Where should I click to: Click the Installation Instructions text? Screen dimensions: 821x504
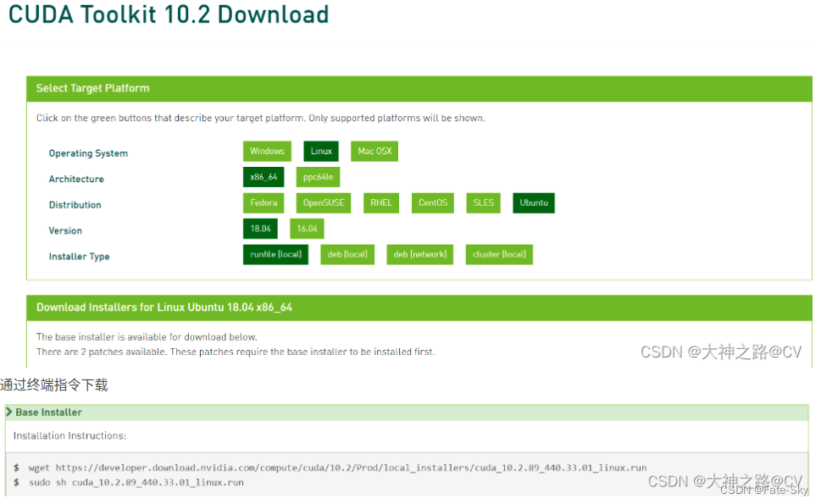[x=69, y=435]
